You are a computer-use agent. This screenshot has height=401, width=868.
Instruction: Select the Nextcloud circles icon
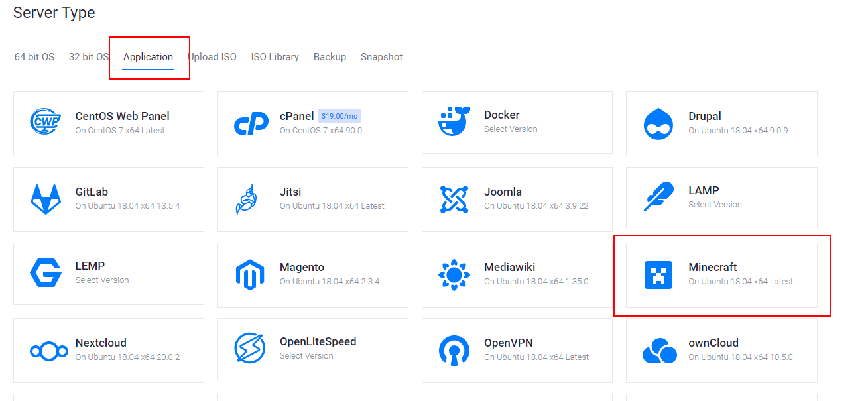point(49,351)
